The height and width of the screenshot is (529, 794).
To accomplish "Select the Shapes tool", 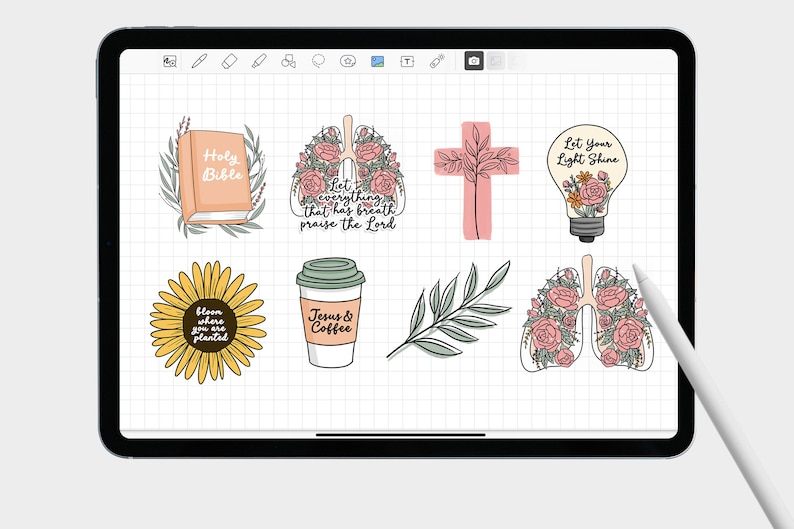I will tap(289, 61).
